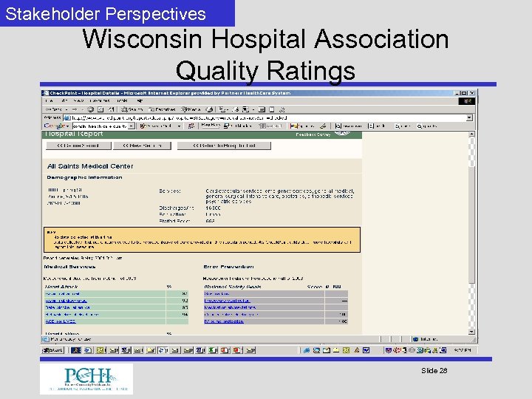Open the View menu
This screenshot has height=399, width=532.
tap(79, 100)
